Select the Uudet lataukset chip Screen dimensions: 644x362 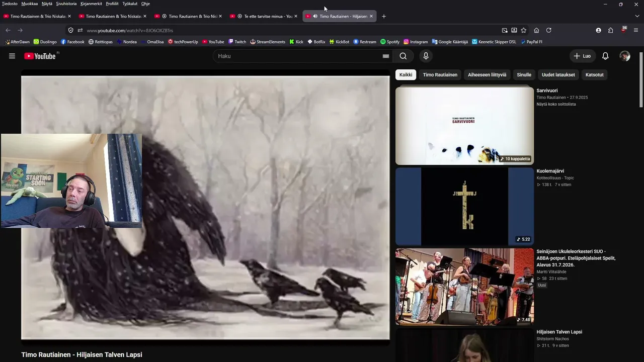[x=558, y=75]
